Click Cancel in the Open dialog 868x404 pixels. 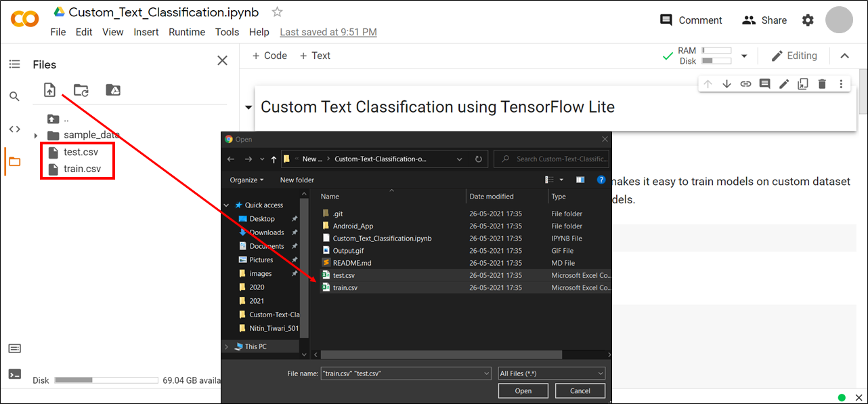[580, 391]
